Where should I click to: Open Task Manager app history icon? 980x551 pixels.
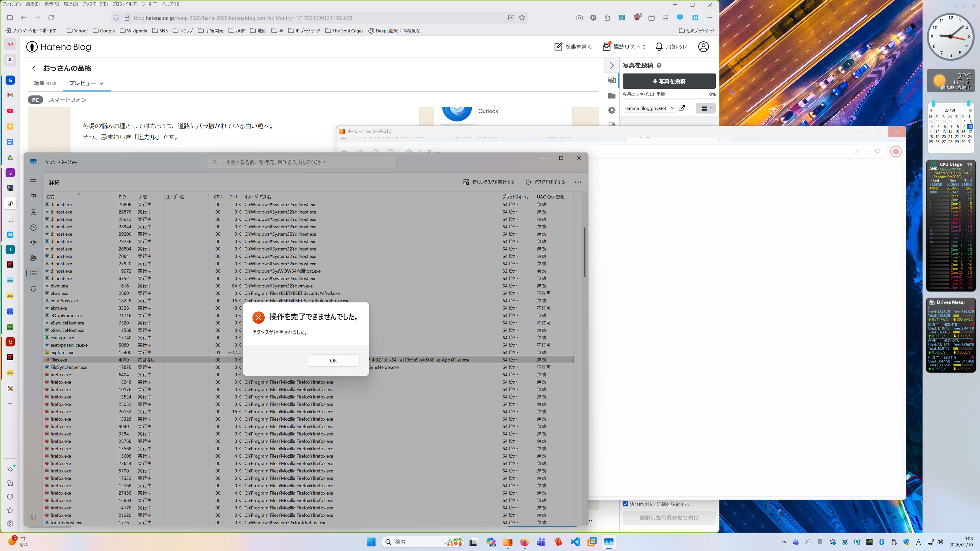click(x=33, y=227)
